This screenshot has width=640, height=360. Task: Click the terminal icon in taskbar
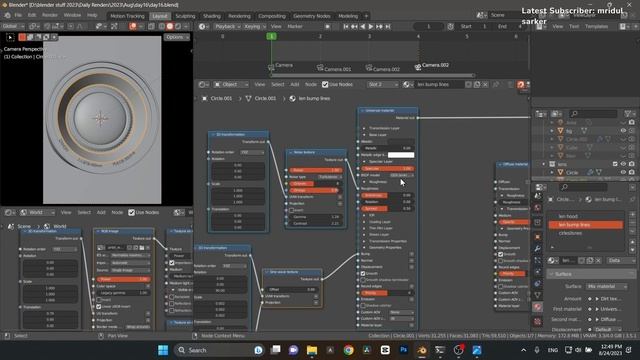440,350
